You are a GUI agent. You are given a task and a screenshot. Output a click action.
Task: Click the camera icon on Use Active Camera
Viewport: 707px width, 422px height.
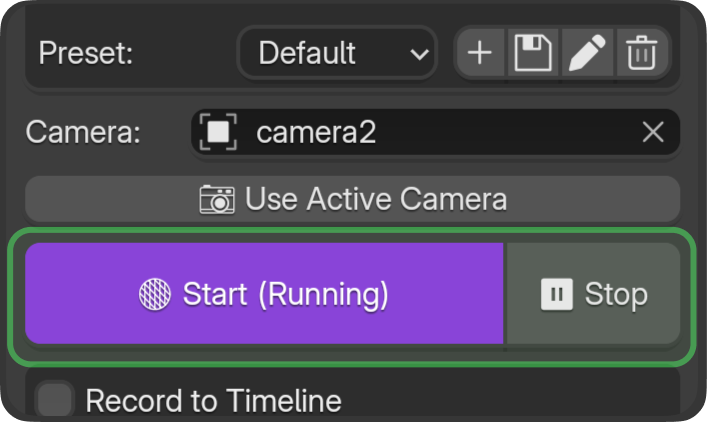click(x=217, y=199)
